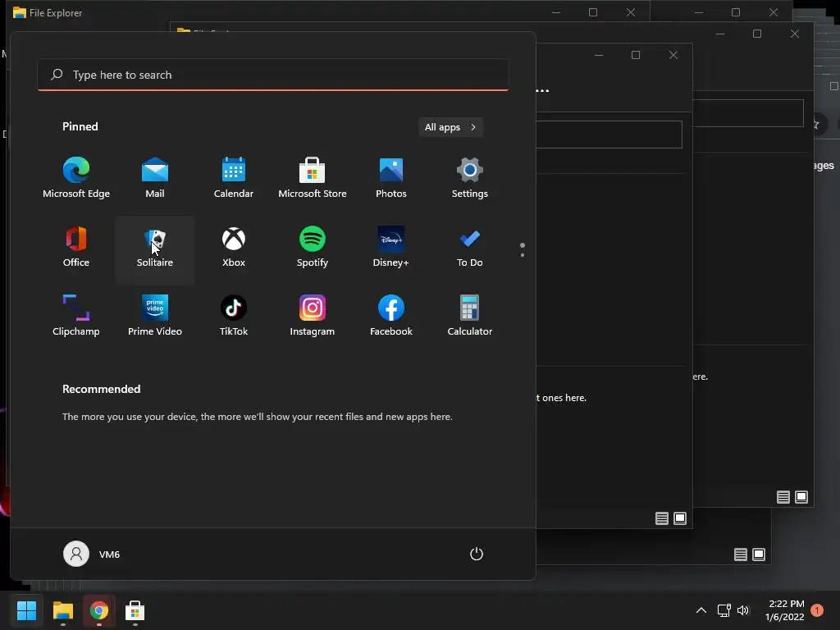The image size is (840, 630).
Task: Launch Clipchamp video editor
Action: coord(76,316)
